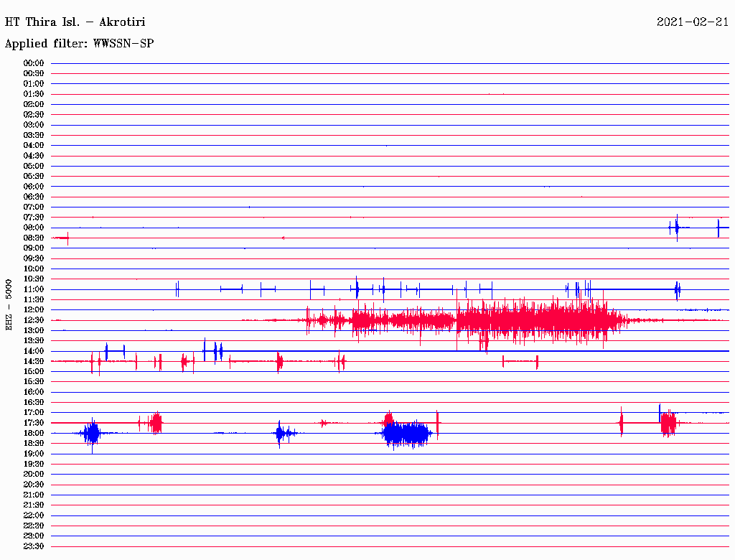Click the 11:00 time label

[34, 289]
